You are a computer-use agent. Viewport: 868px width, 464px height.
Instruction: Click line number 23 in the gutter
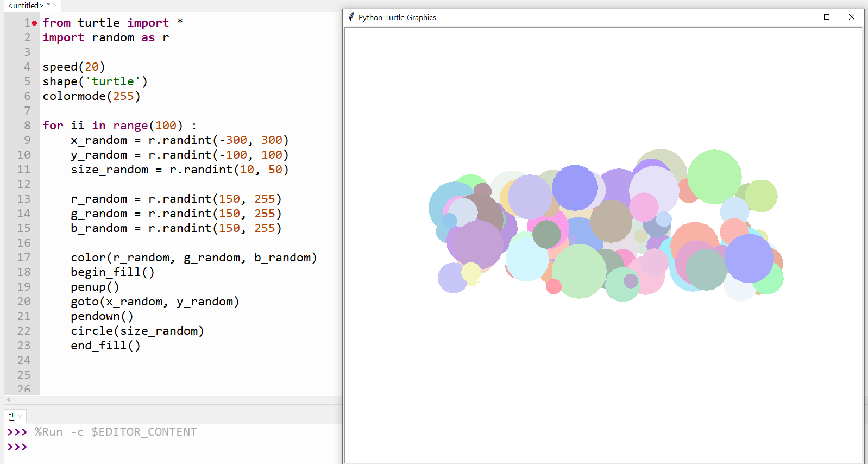(24, 346)
